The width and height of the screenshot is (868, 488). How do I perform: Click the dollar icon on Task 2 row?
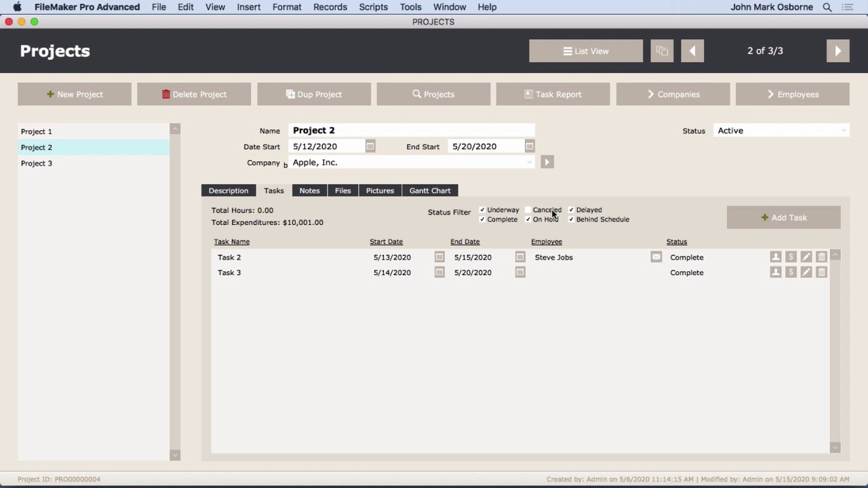point(791,257)
